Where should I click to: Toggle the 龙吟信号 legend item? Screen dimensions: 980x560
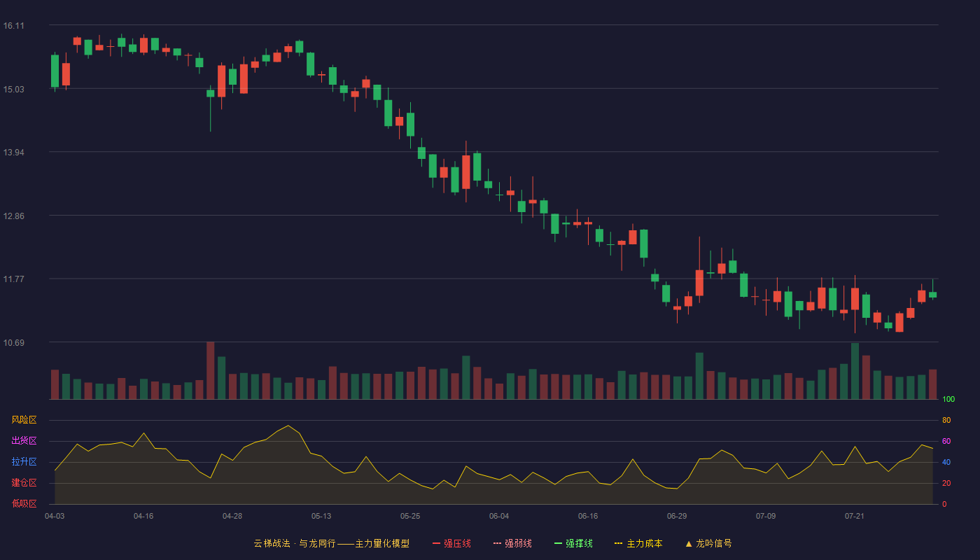click(708, 543)
